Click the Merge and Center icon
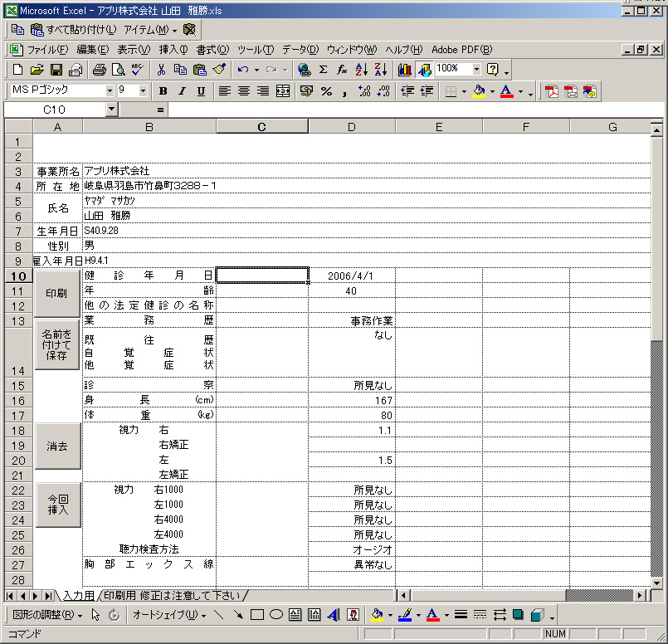Screen dimensions: 668x644 tap(283, 91)
